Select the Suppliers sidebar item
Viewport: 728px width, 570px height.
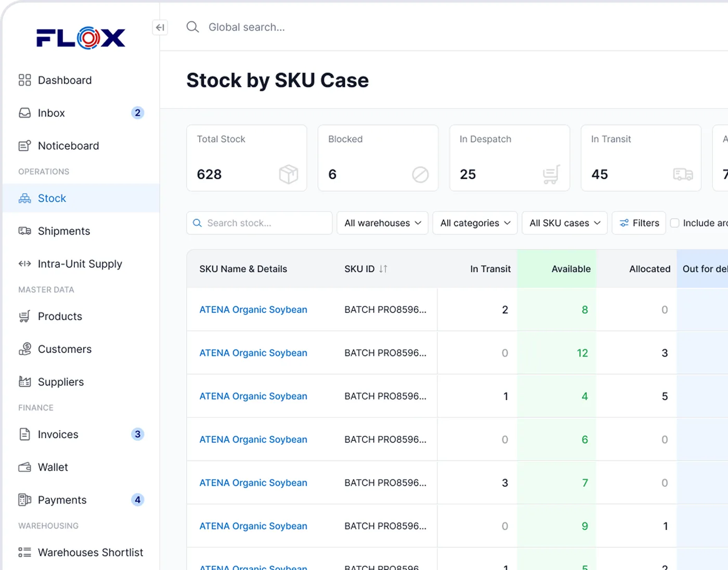pyautogui.click(x=81, y=381)
